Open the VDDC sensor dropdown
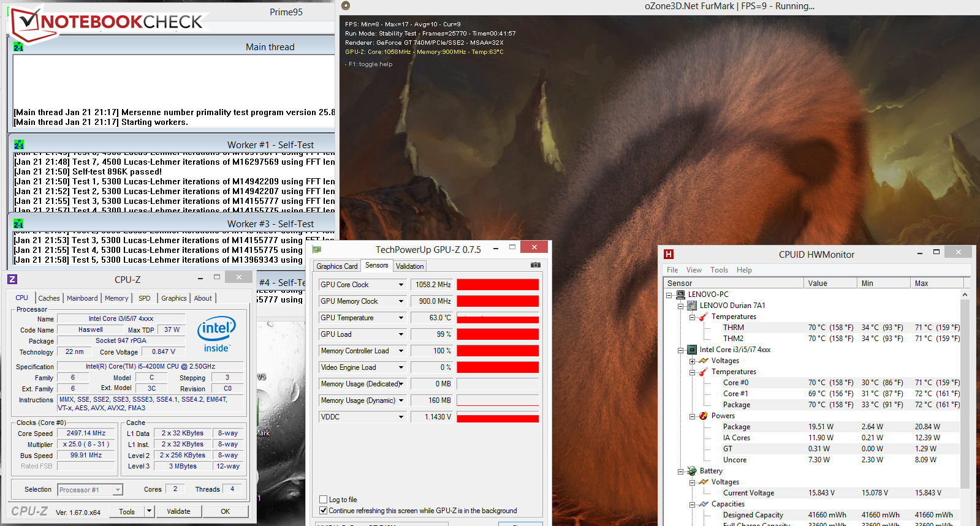The width and height of the screenshot is (980, 526). click(x=401, y=416)
